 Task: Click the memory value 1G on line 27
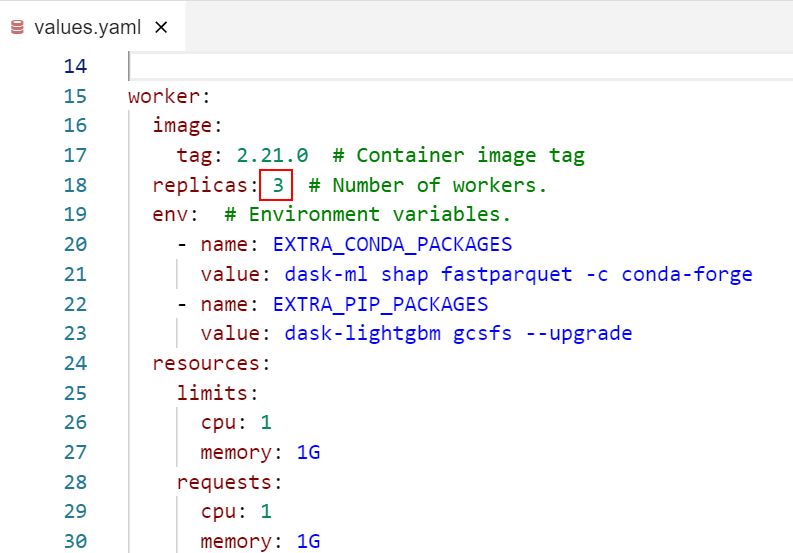308,452
